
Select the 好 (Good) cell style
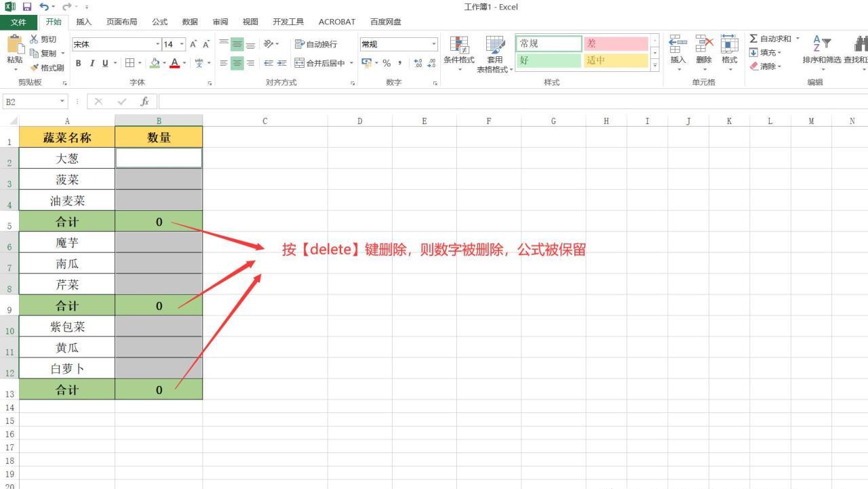point(549,60)
